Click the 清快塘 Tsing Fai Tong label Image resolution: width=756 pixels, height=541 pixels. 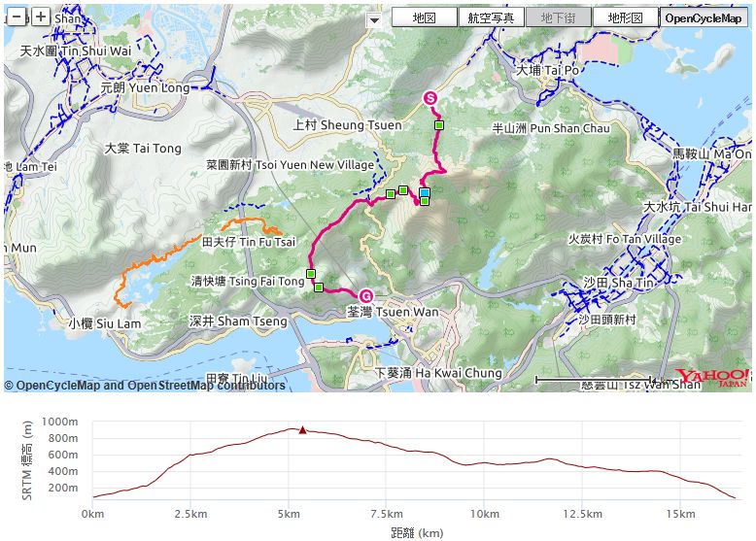[x=248, y=281]
